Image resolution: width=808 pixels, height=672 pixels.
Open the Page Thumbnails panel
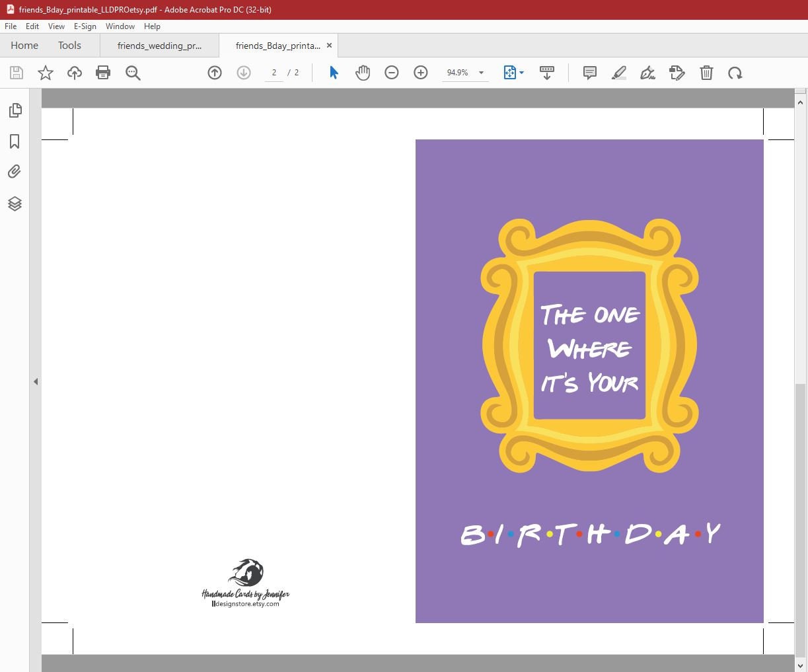click(x=15, y=110)
